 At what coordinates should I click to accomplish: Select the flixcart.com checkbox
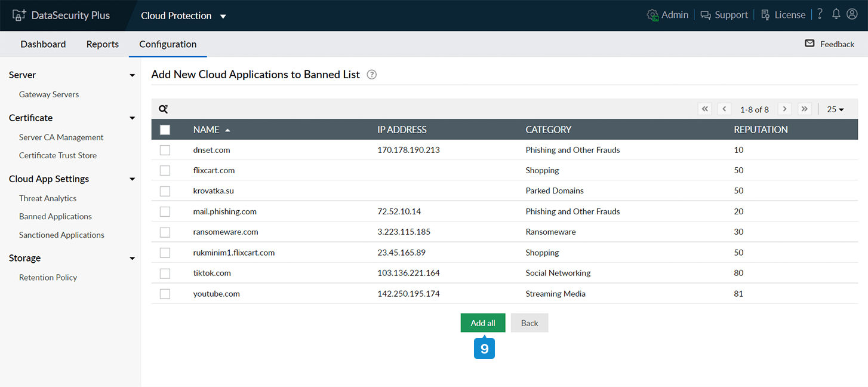(x=165, y=170)
